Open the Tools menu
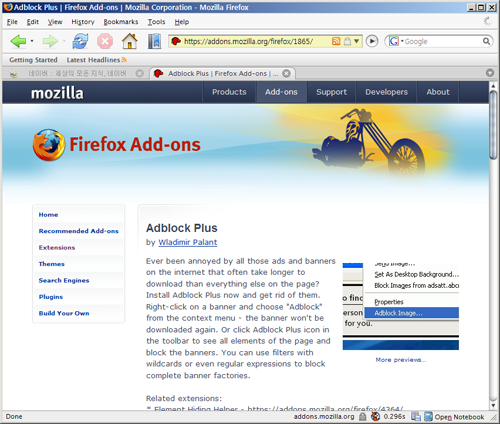The height and width of the screenshot is (424, 500). (156, 22)
